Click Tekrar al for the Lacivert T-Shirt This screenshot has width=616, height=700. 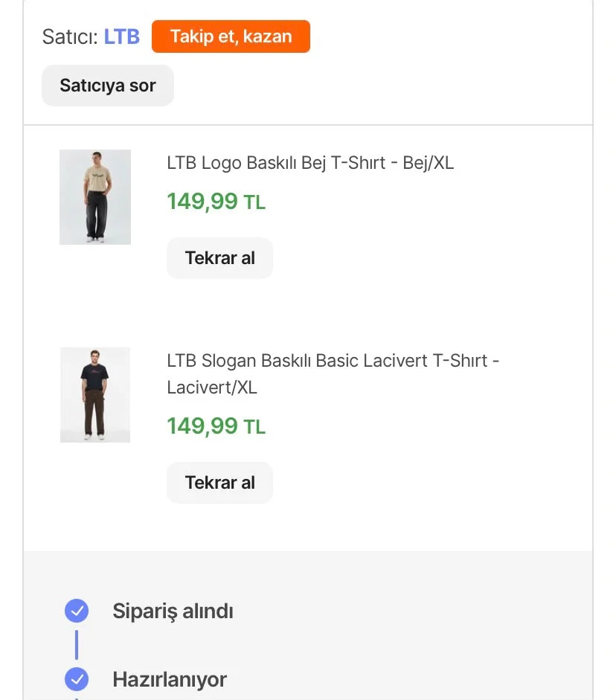coord(219,483)
